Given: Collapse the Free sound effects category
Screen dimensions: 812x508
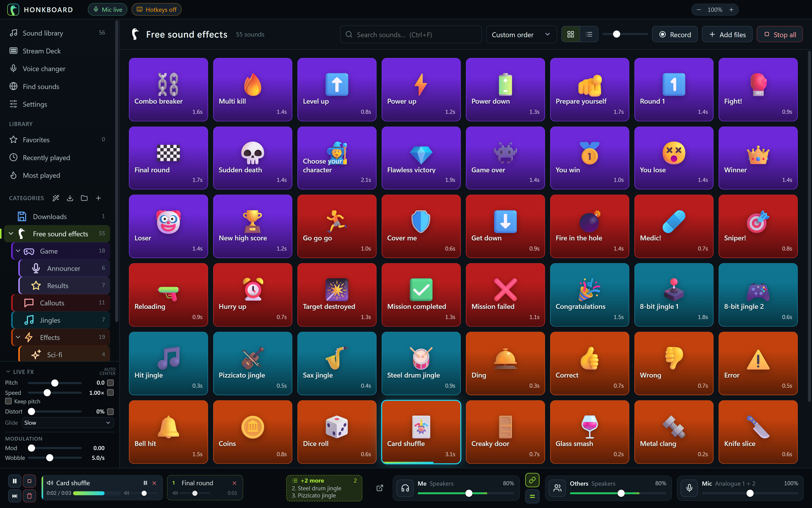Looking at the screenshot, I should point(11,233).
